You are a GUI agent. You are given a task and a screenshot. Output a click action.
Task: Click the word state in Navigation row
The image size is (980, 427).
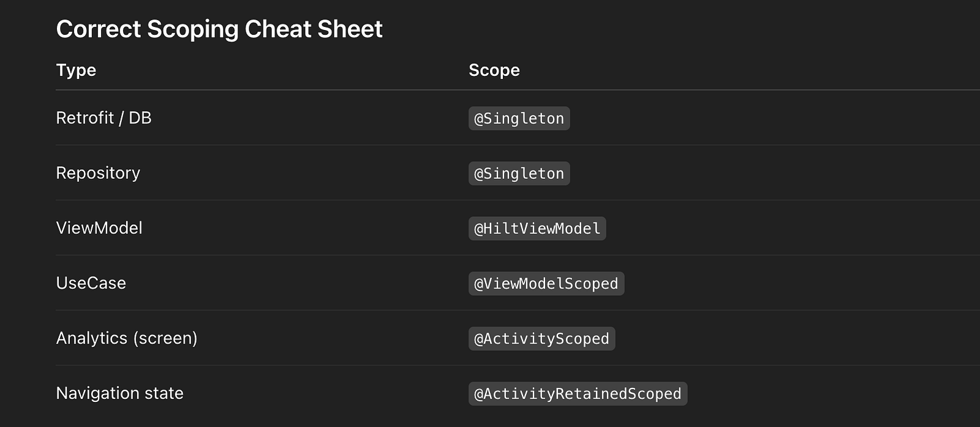pos(164,393)
